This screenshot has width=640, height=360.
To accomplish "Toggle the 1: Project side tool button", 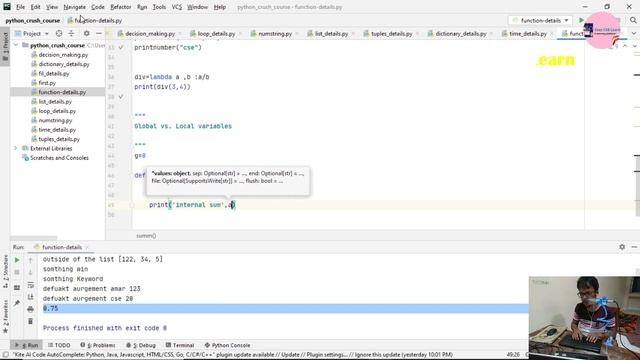I will pos(5,46).
